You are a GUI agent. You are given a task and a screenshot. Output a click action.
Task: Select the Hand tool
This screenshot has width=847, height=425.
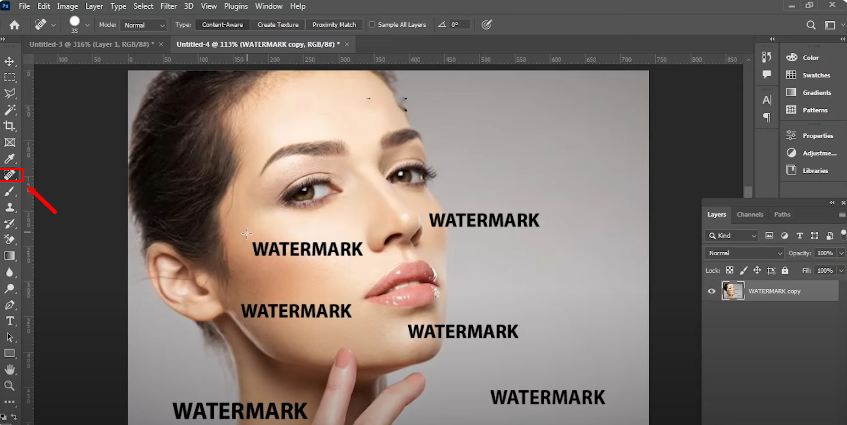pos(10,369)
